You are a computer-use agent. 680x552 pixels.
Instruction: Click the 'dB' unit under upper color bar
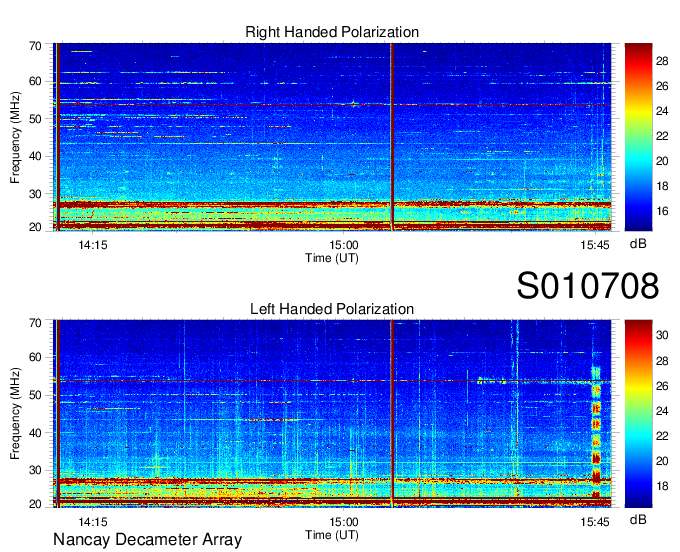pos(638,244)
